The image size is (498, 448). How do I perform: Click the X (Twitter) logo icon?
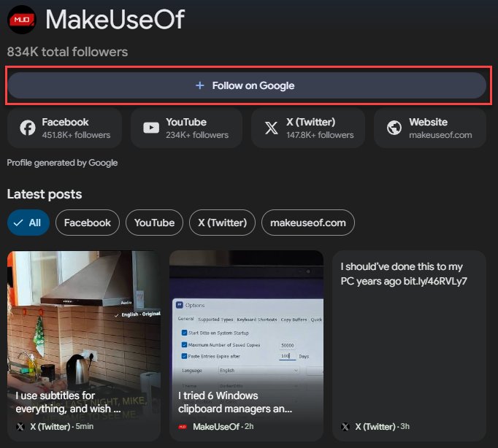271,128
